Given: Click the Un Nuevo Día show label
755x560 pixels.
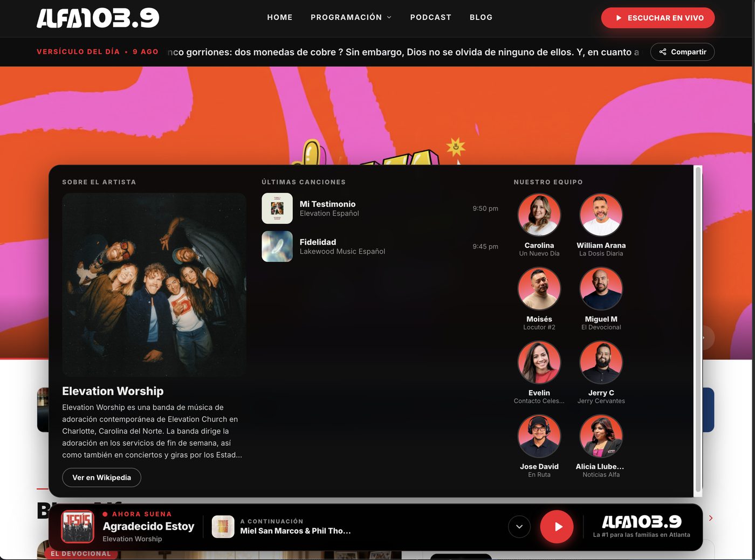Looking at the screenshot, I should coord(539,253).
